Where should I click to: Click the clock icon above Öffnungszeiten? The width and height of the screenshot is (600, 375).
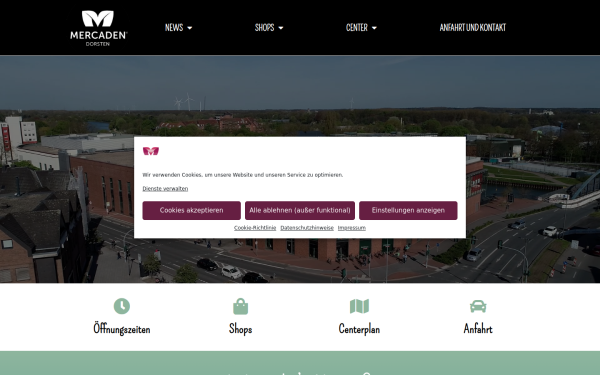point(122,306)
